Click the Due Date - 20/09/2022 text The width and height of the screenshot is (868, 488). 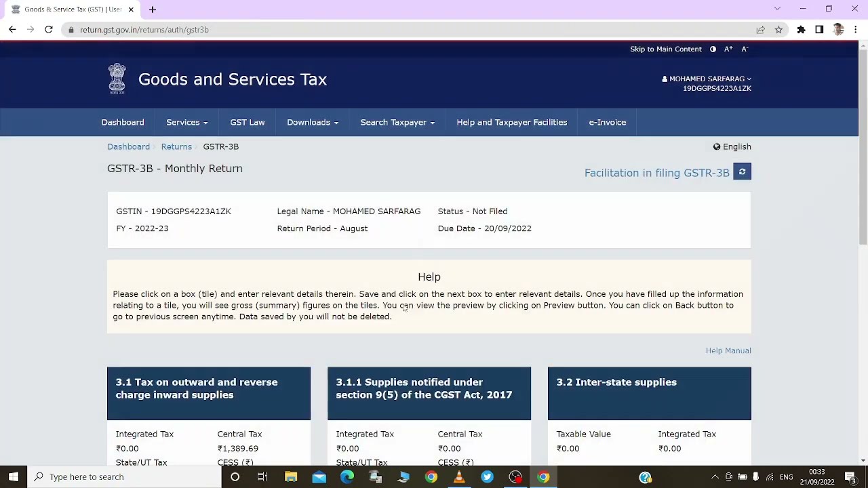[x=485, y=228]
